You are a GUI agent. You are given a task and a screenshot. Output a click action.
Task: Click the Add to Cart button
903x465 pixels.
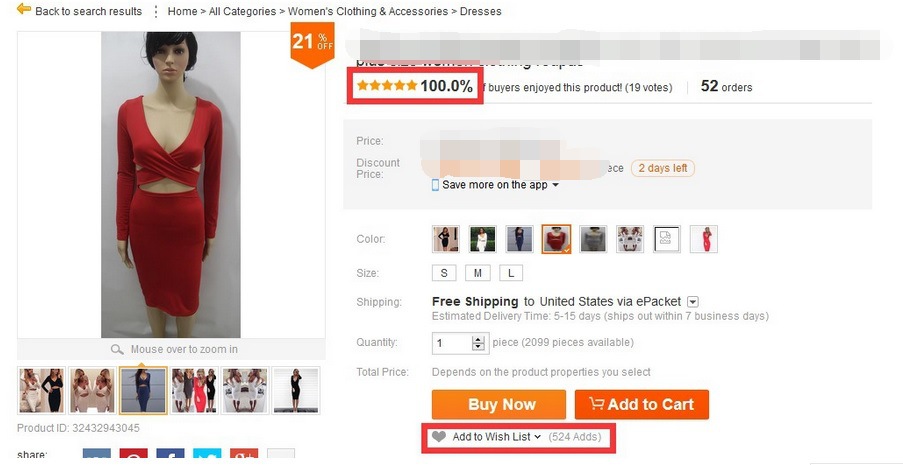pyautogui.click(x=641, y=404)
